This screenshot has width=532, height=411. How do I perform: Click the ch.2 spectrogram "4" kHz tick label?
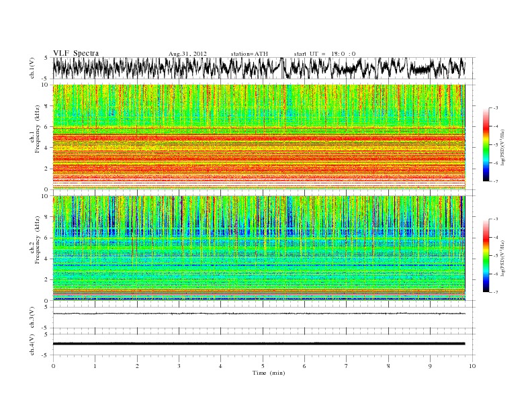tap(46, 259)
